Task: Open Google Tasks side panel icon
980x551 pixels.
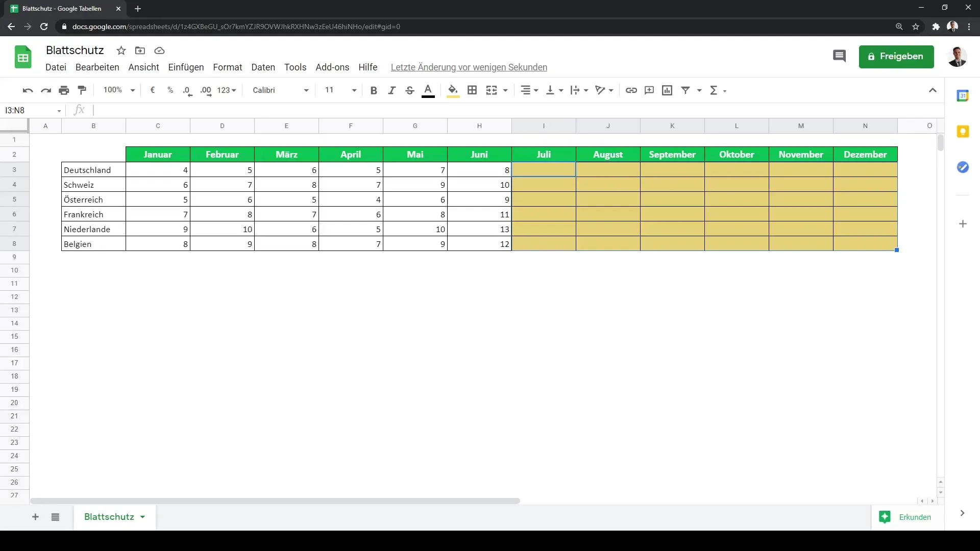Action: click(962, 167)
